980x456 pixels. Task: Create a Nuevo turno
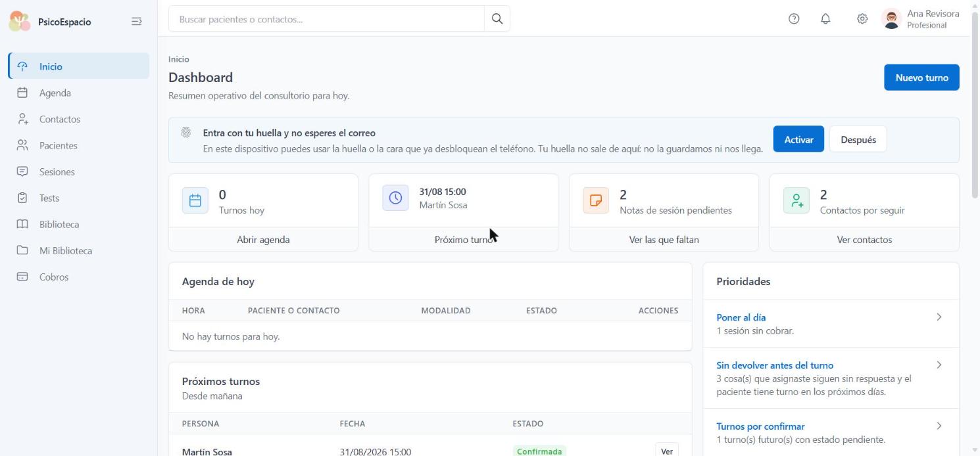click(921, 78)
